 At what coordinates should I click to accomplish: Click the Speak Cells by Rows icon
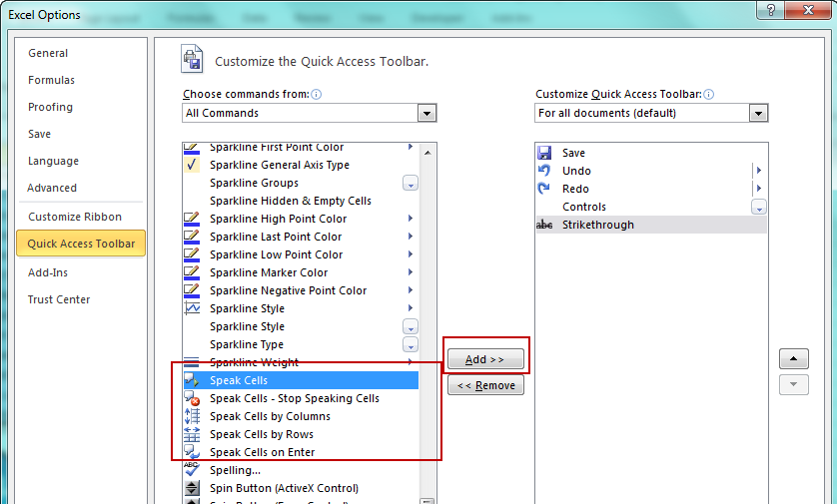(192, 434)
